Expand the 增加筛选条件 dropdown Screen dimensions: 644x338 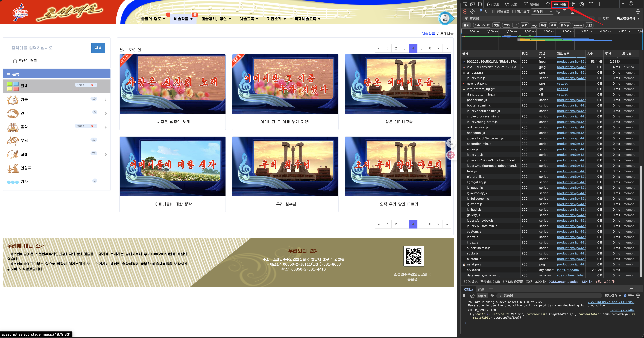[x=628, y=19]
